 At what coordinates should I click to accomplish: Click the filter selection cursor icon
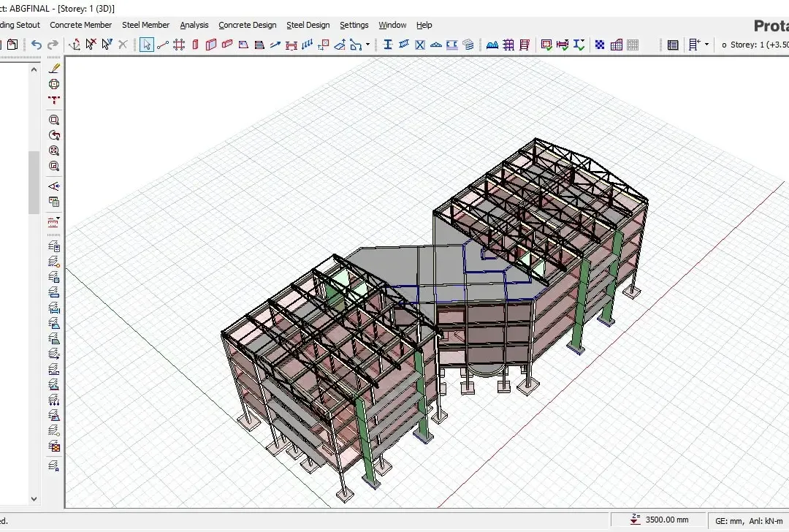point(107,45)
